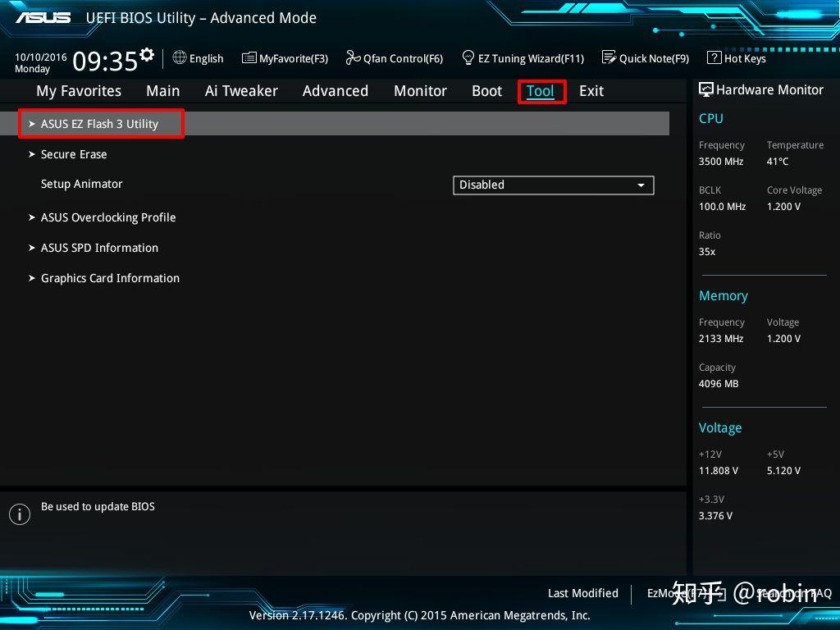Click the CPU section heading
Image resolution: width=840 pixels, height=630 pixels.
point(711,118)
